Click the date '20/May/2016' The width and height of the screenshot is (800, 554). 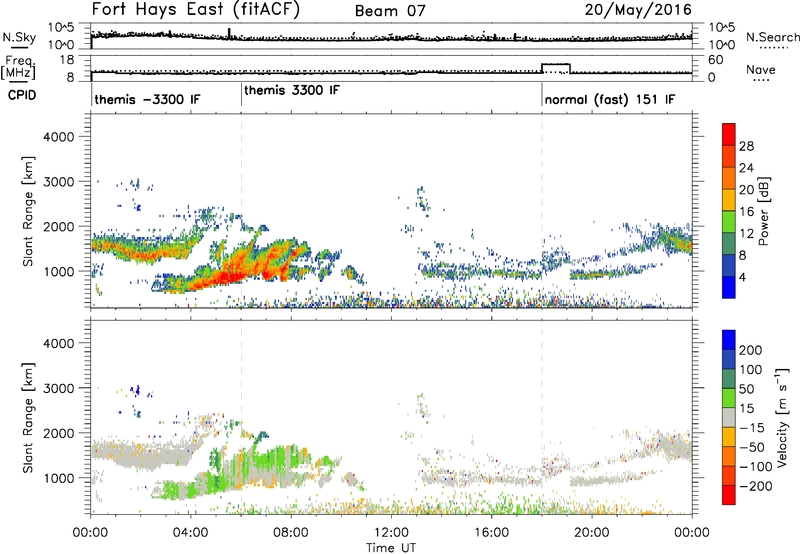[x=638, y=9]
